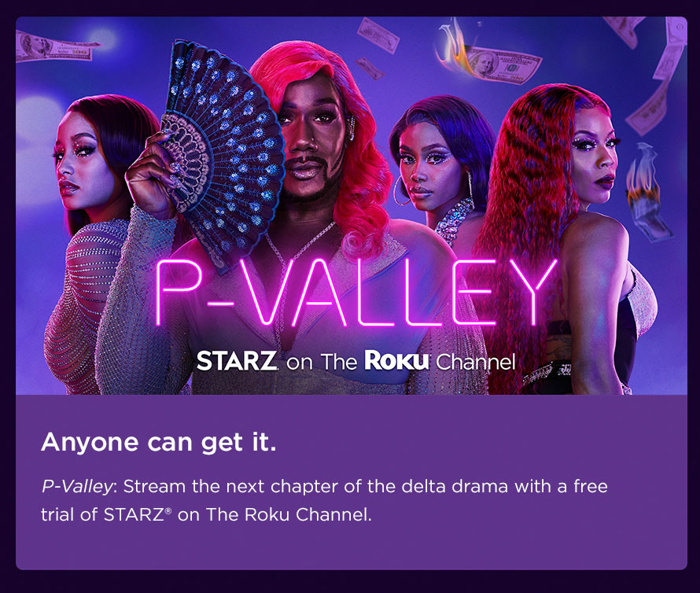The height and width of the screenshot is (593, 700).
Task: Select the 'Channel' word beside the Roku logo
Action: pyautogui.click(x=475, y=362)
